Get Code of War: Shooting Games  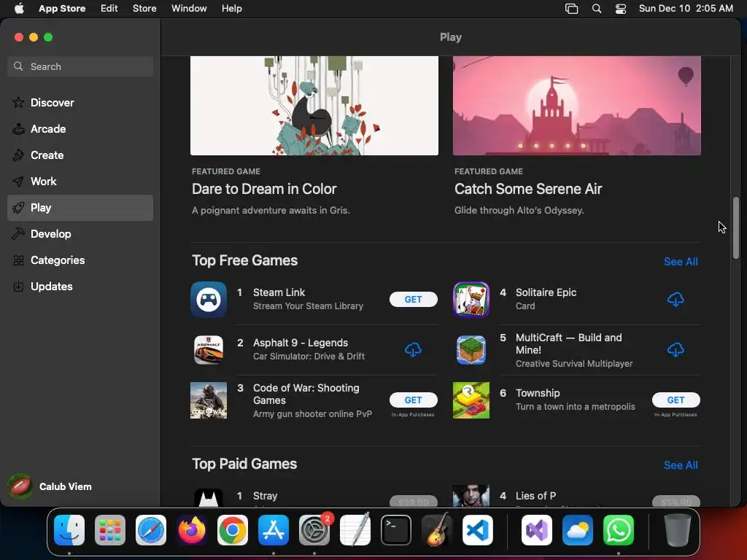(413, 400)
